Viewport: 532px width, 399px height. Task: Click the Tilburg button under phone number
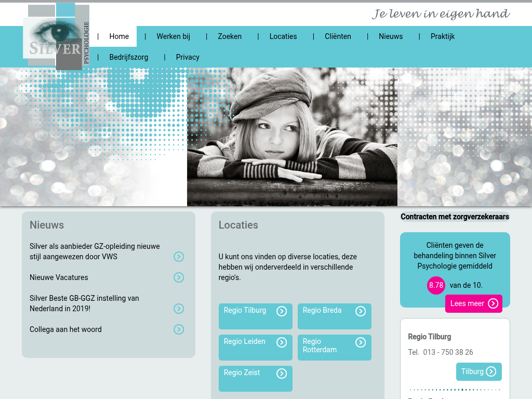(x=478, y=371)
